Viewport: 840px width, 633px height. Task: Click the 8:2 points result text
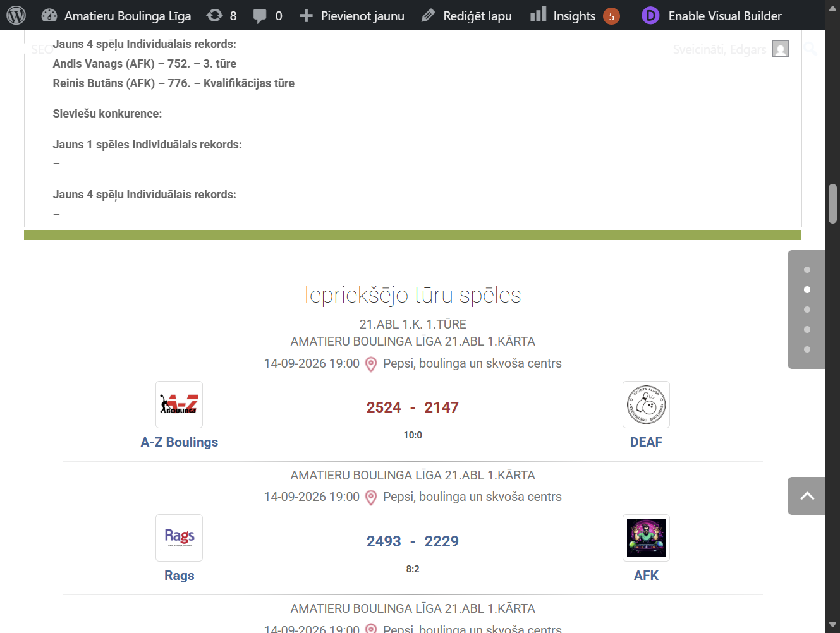pos(413,569)
